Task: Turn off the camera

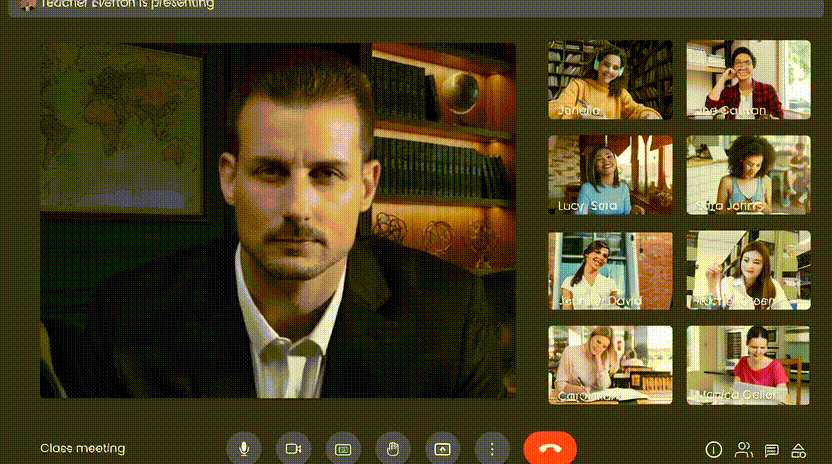Action: click(x=293, y=449)
